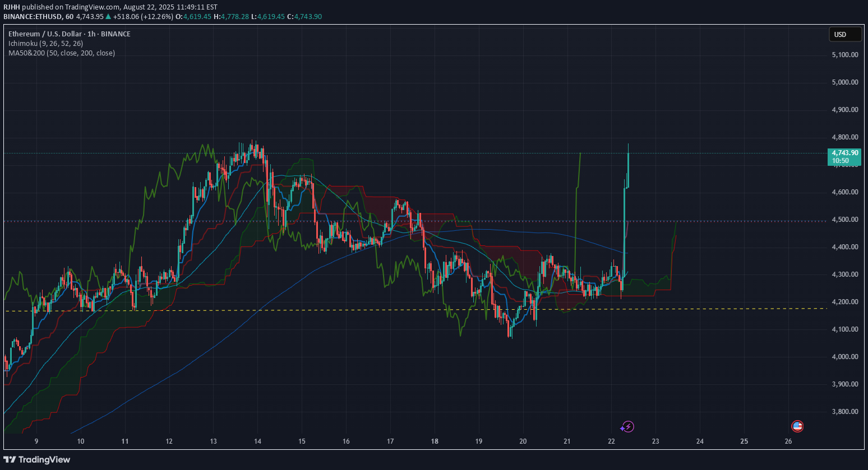Open the USD currency selector
868x470 pixels.
pyautogui.click(x=845, y=34)
